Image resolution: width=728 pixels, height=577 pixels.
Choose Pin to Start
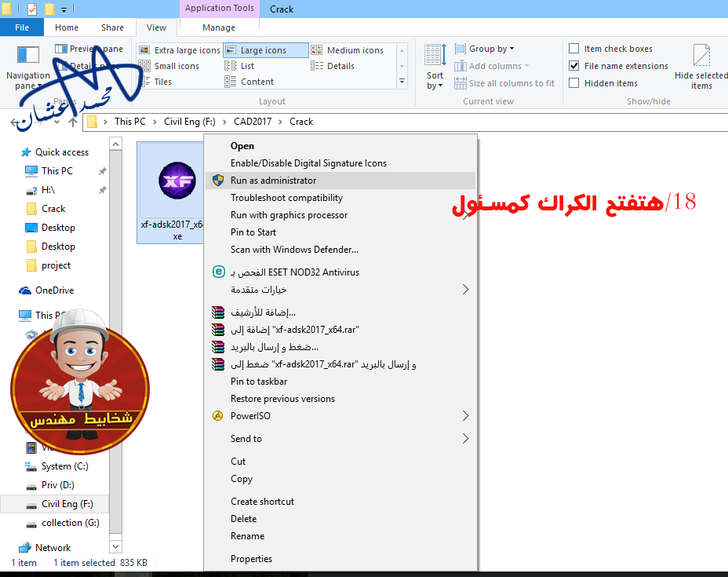[340, 232]
